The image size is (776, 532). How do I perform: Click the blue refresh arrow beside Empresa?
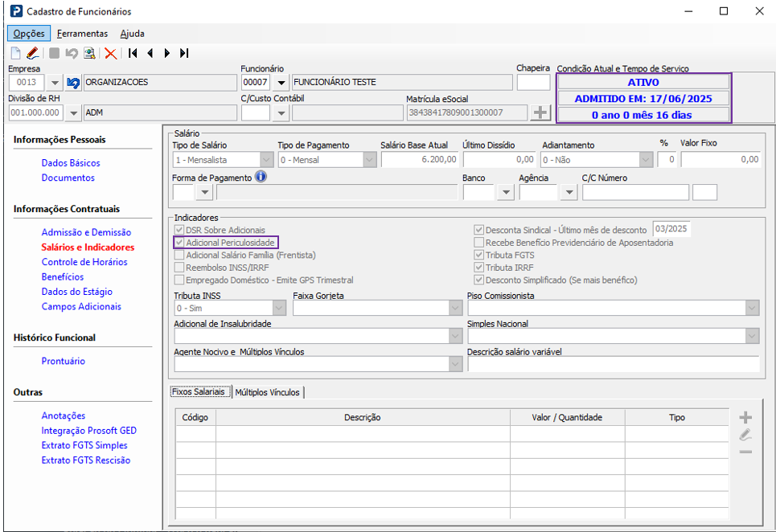tap(73, 83)
